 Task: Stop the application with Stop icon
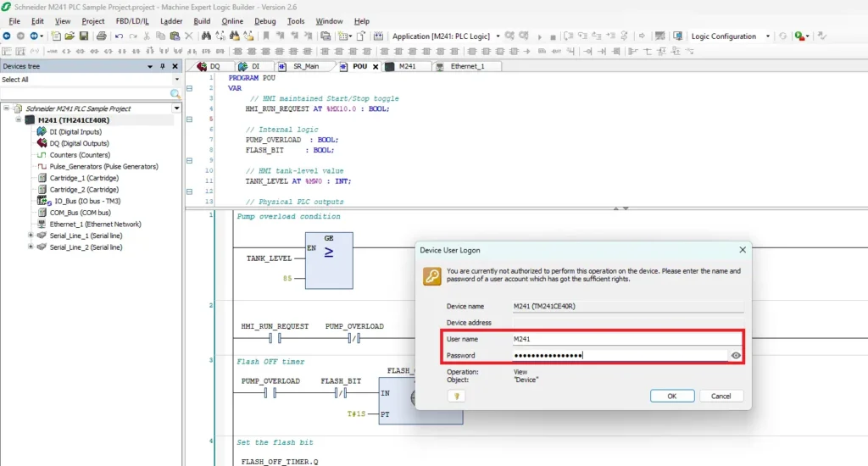coord(553,36)
